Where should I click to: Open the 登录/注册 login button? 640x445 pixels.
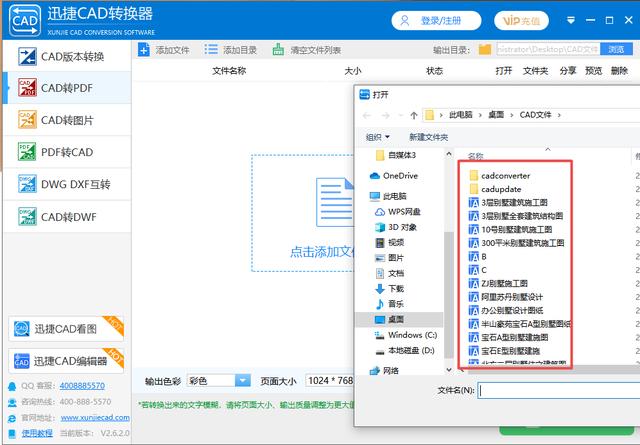click(x=436, y=20)
